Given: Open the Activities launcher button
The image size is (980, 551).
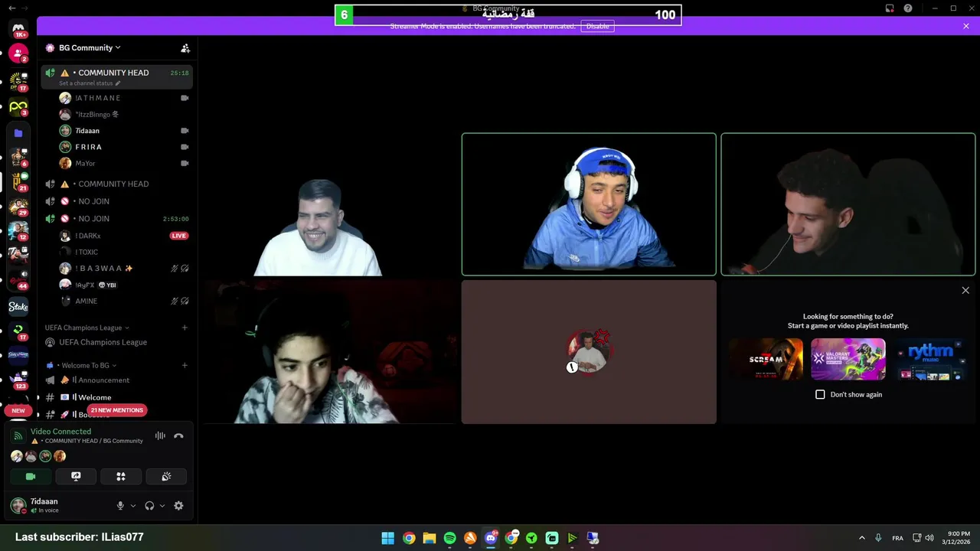Looking at the screenshot, I should [x=121, y=476].
